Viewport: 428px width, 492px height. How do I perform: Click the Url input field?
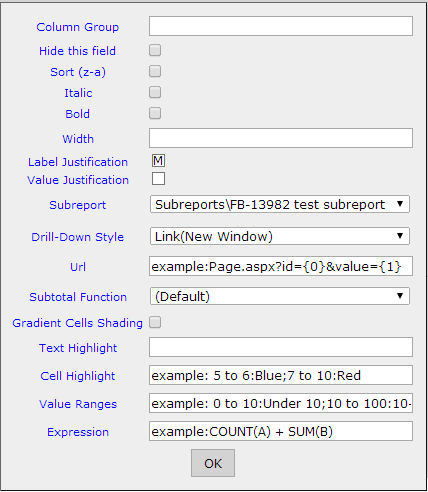(x=281, y=266)
